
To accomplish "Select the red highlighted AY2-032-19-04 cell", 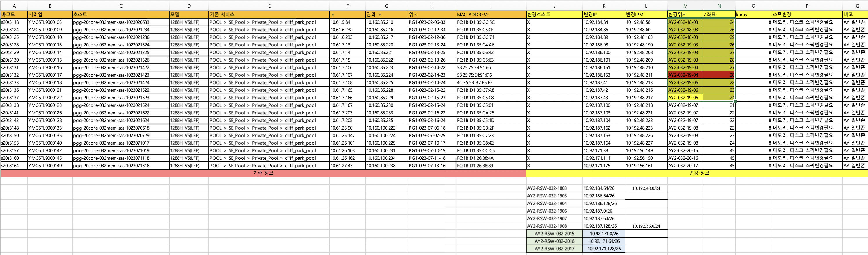I will coord(685,75).
